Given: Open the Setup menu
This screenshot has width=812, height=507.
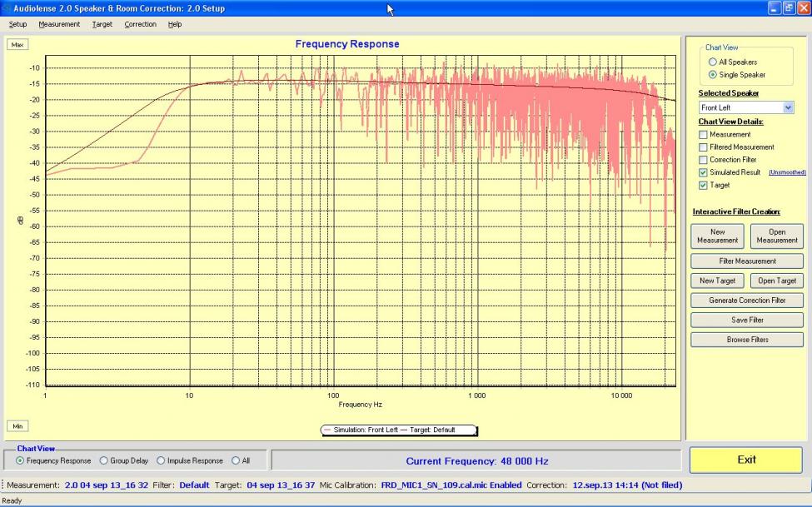Looking at the screenshot, I should point(17,24).
